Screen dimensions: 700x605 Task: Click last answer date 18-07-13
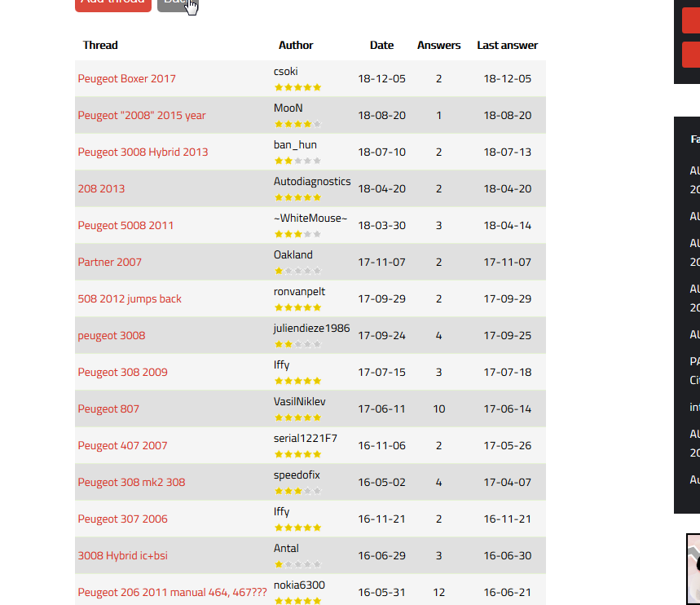point(508,152)
